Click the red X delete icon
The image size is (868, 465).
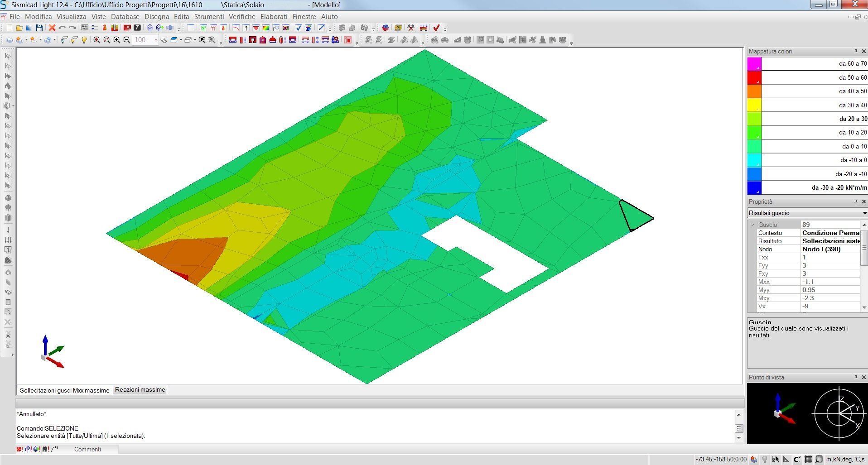tap(52, 28)
